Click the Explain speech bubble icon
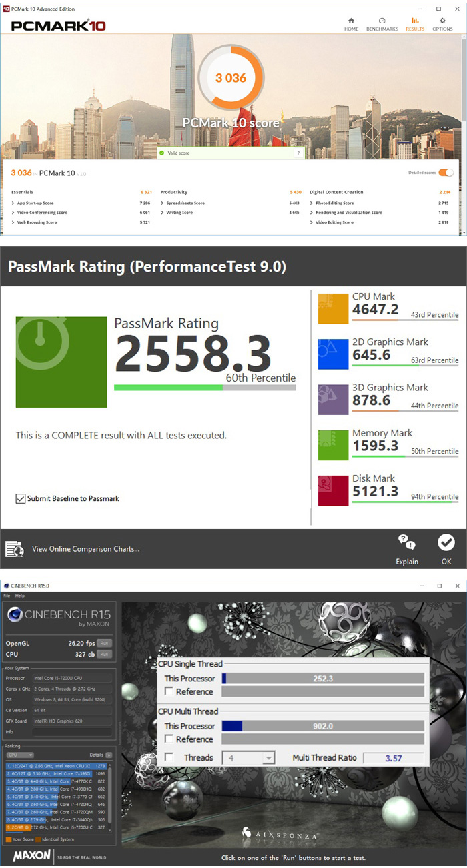 pyautogui.click(x=406, y=542)
